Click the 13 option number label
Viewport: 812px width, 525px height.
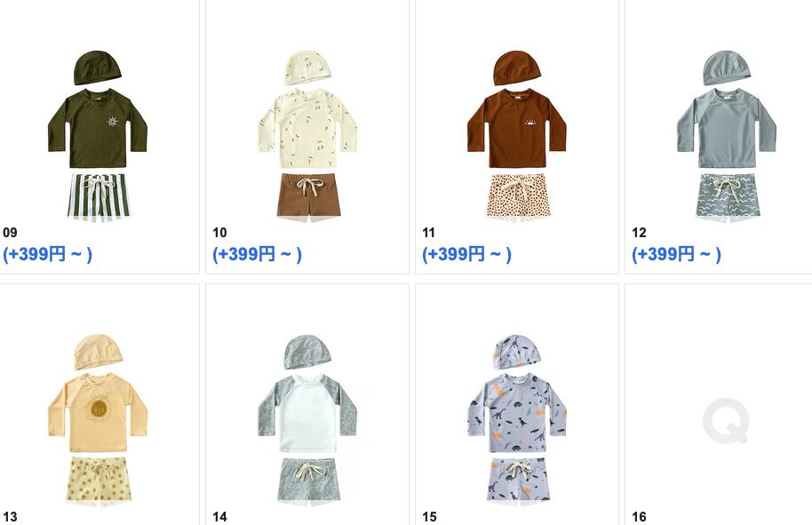(10, 517)
